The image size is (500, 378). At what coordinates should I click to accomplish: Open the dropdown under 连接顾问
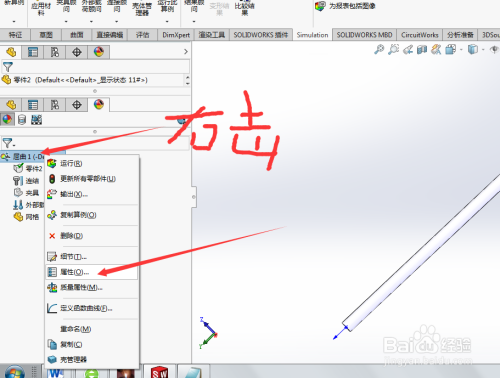coord(117,22)
